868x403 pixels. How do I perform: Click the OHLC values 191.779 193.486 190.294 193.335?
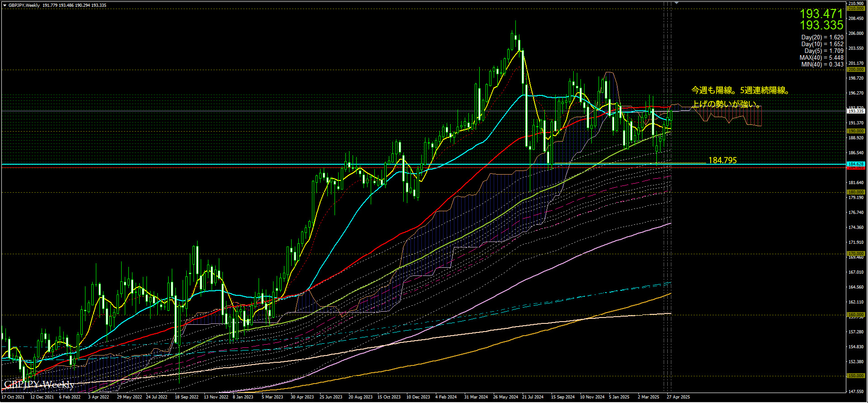pos(75,5)
